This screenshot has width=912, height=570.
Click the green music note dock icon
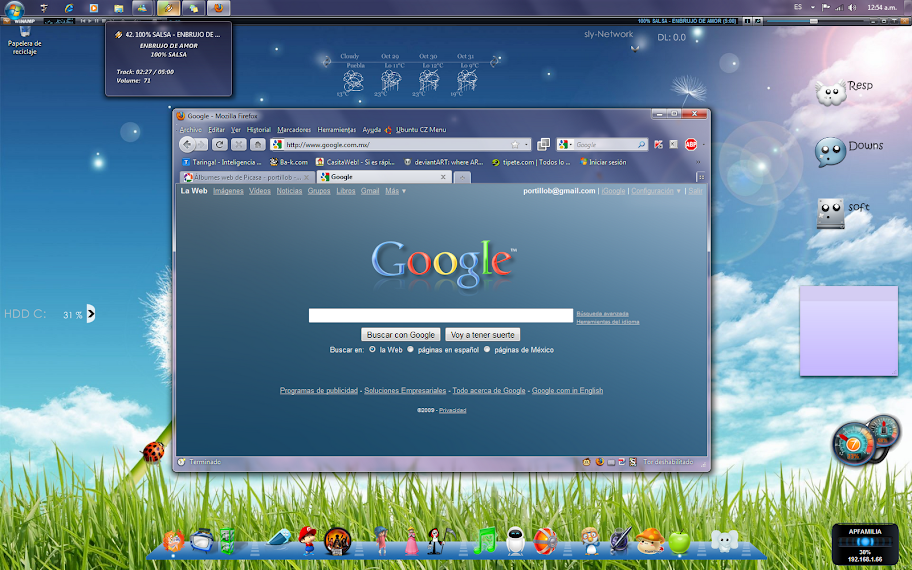(x=484, y=540)
